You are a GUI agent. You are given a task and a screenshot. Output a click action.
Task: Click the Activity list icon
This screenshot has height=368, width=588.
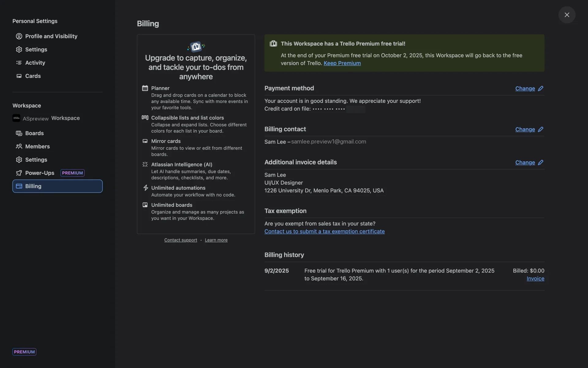pyautogui.click(x=19, y=63)
